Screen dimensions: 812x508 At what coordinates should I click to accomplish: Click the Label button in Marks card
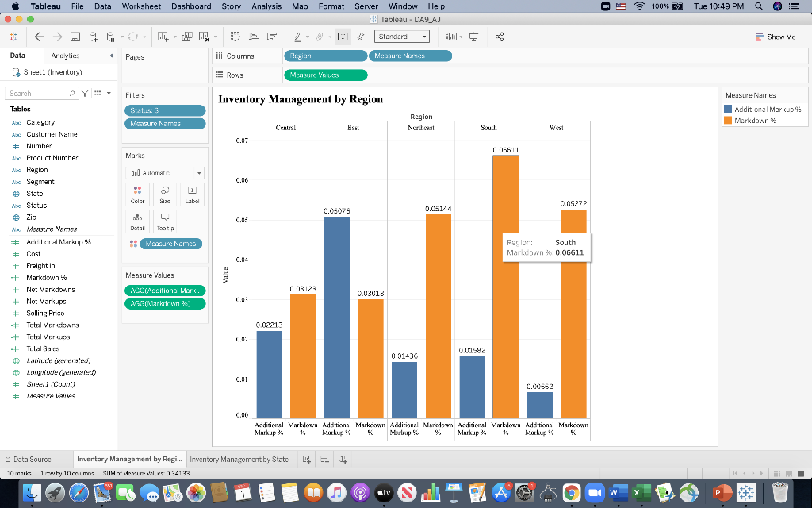click(192, 194)
